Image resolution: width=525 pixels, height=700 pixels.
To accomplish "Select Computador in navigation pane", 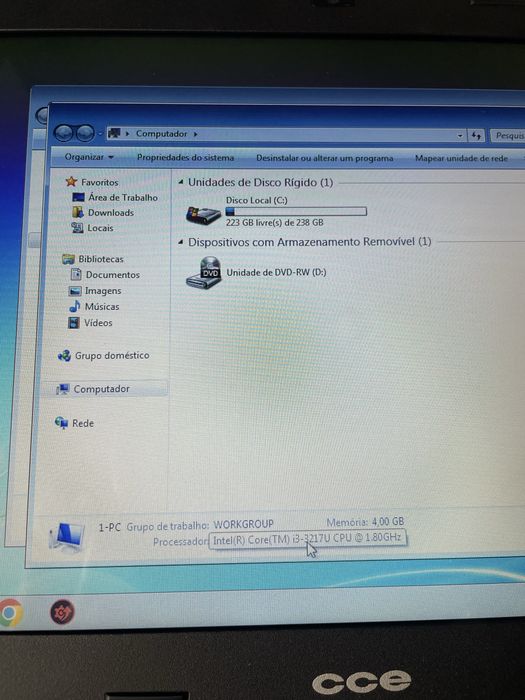I will (x=101, y=389).
